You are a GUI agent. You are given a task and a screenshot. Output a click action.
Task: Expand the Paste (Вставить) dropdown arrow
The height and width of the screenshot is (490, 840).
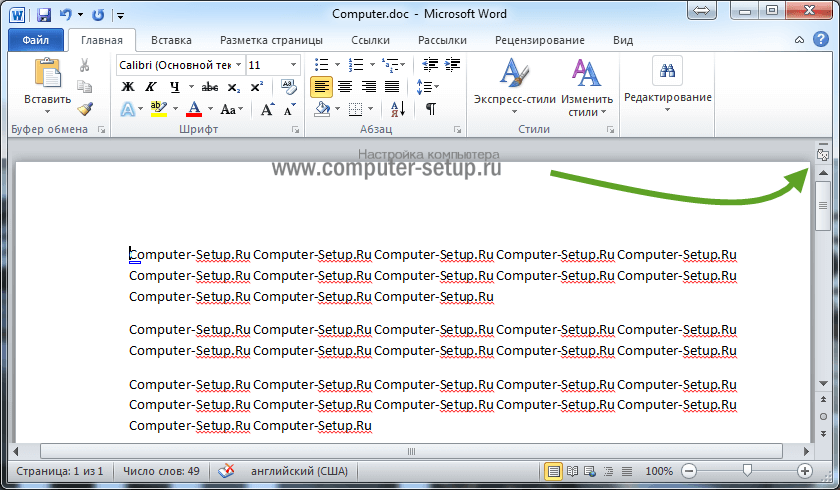(47, 113)
